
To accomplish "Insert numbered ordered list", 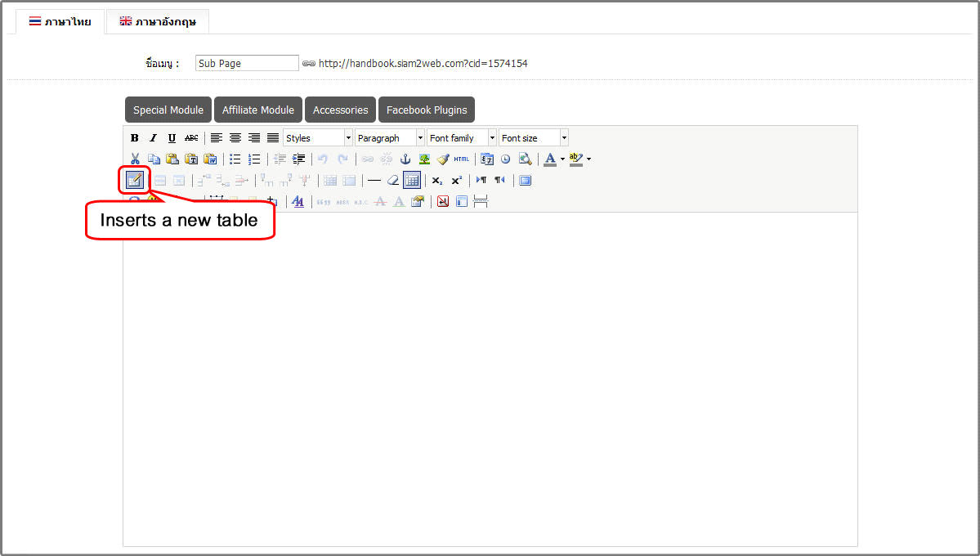I will (x=254, y=159).
